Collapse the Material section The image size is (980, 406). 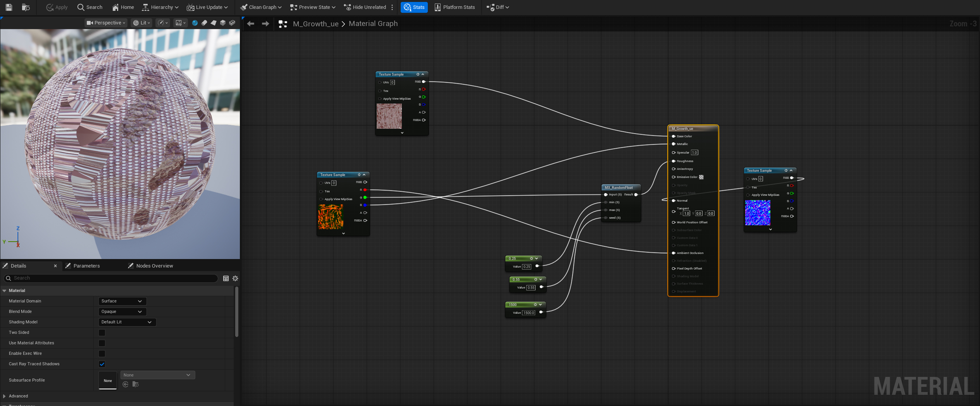coord(4,291)
